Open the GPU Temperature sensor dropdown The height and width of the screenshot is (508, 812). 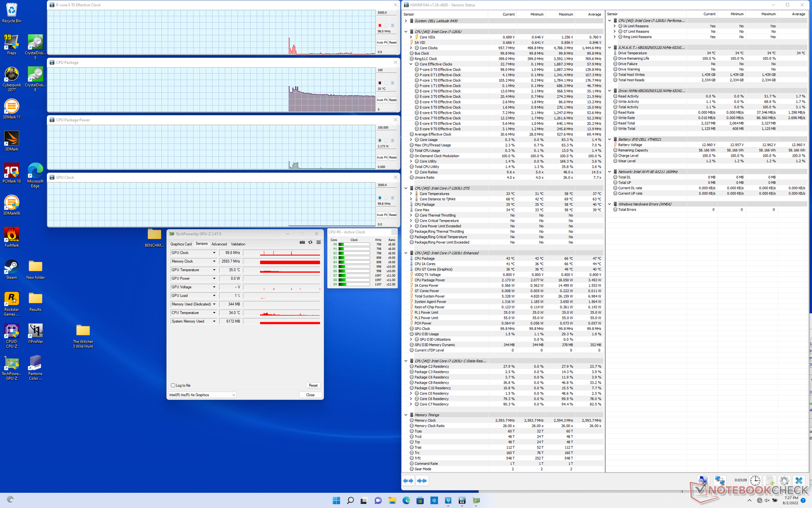click(x=214, y=270)
